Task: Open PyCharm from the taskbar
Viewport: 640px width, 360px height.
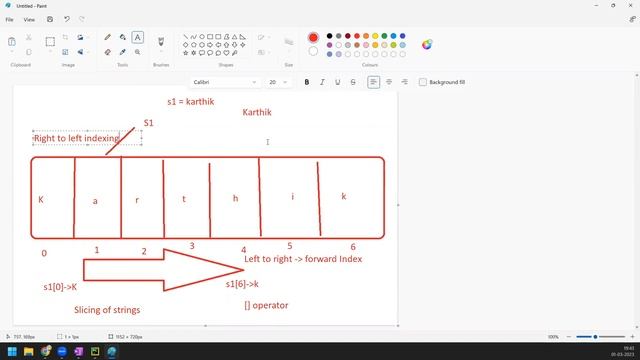Action: 95,351
